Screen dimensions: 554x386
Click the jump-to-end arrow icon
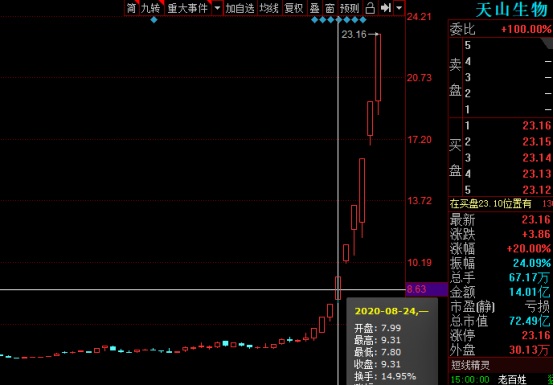(x=385, y=8)
